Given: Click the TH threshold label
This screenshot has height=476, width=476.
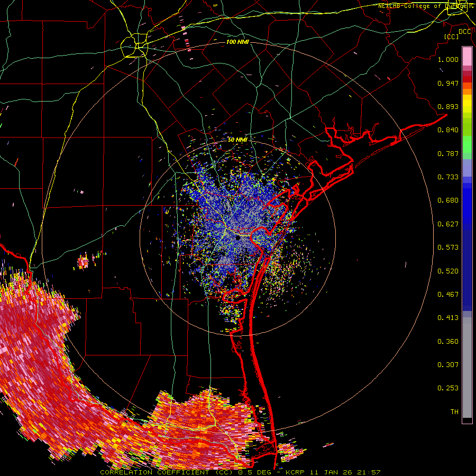Looking at the screenshot, I should tap(454, 412).
